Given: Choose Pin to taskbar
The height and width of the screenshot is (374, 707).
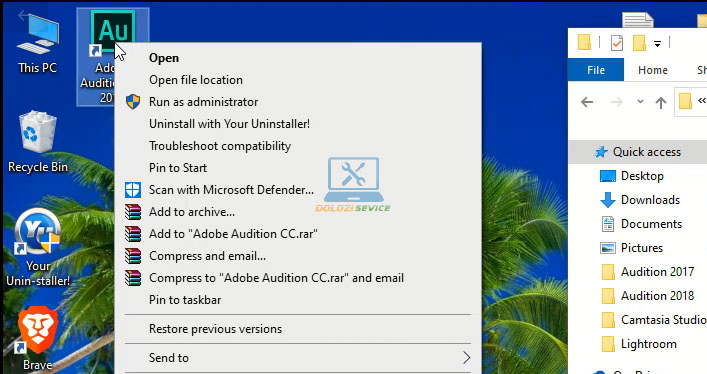Looking at the screenshot, I should (298, 300).
